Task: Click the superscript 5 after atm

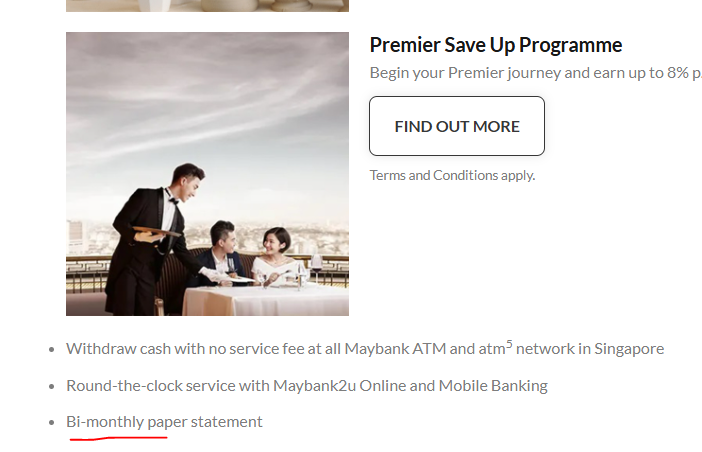Action: click(509, 344)
